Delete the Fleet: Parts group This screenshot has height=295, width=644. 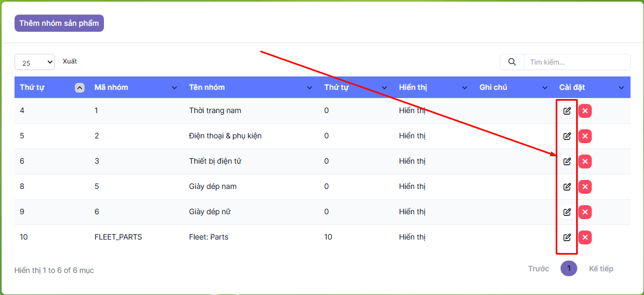pos(585,237)
